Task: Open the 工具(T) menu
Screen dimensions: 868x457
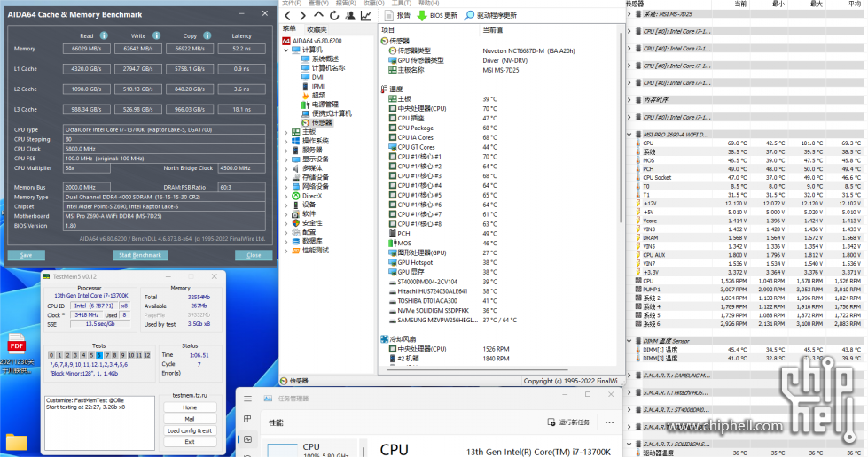Action: [402, 3]
